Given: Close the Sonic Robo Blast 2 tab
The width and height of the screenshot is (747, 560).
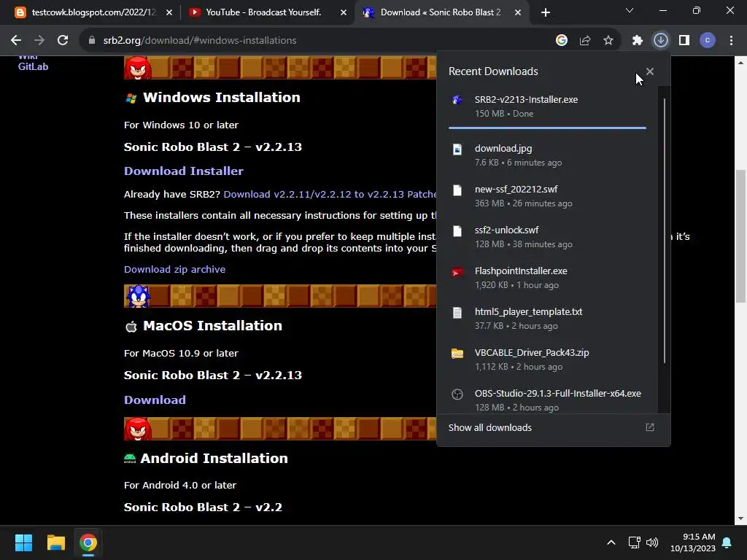Looking at the screenshot, I should click(518, 13).
